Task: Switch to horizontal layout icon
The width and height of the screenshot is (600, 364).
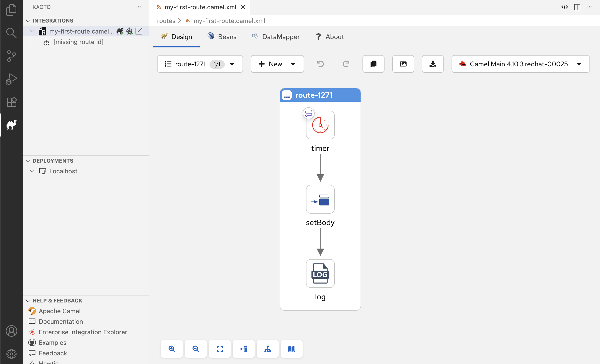Action: [x=243, y=349]
